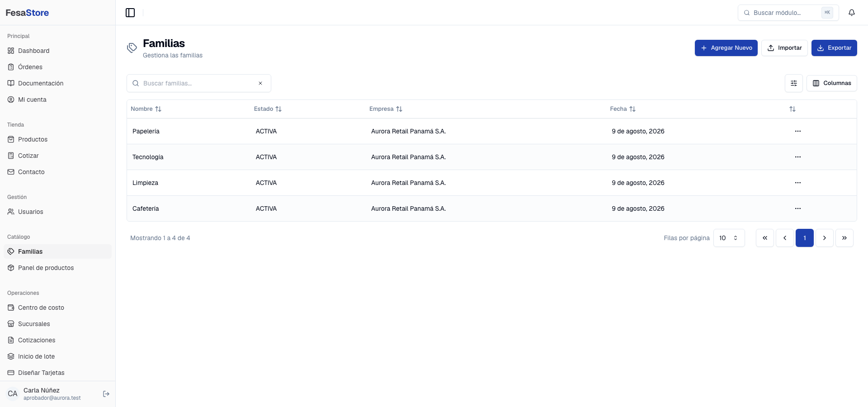Sort table by Empresa column
The width and height of the screenshot is (868, 407).
click(x=386, y=109)
